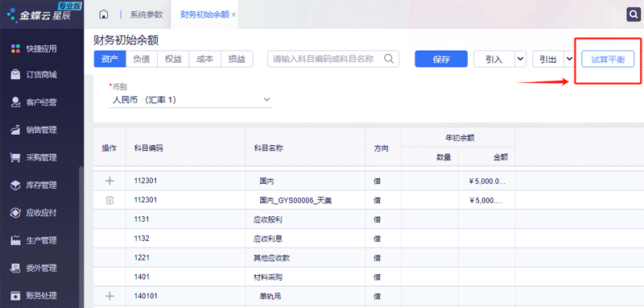
Task: Switch to the 系统参数 tab
Action: click(x=147, y=15)
